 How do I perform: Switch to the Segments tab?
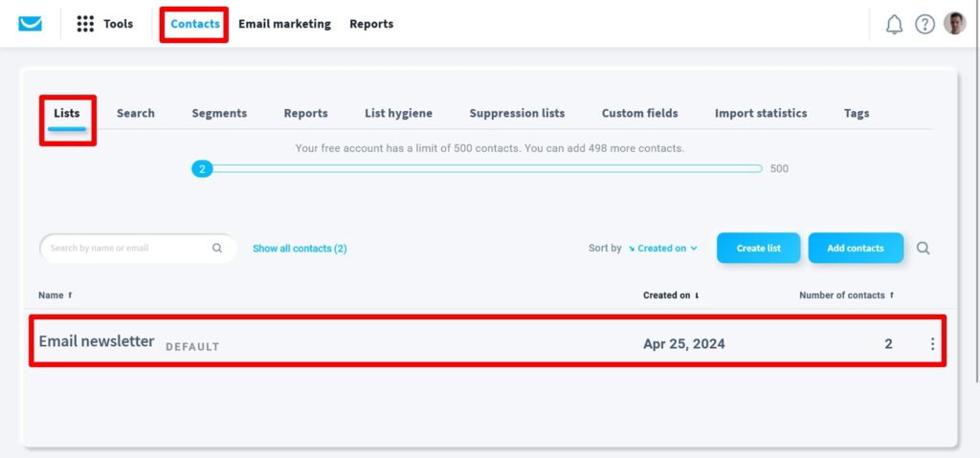point(219,113)
